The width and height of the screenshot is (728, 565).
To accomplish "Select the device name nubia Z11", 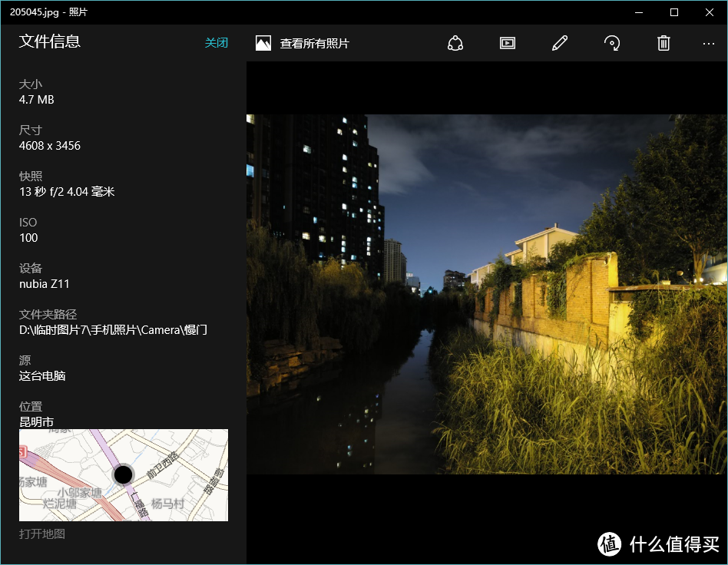I will coord(44,284).
